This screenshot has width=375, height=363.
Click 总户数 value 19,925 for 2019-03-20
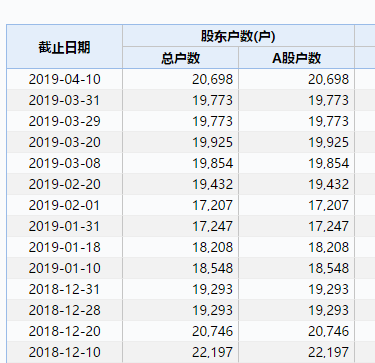213,142
